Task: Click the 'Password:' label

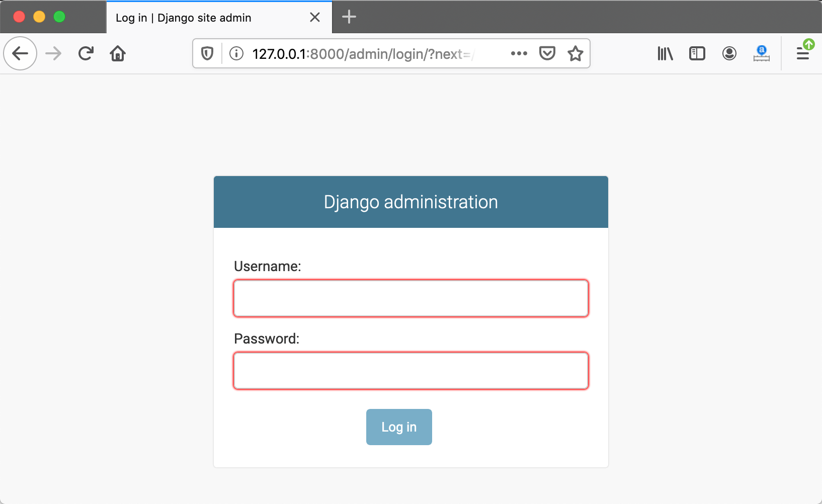Action: coord(267,339)
